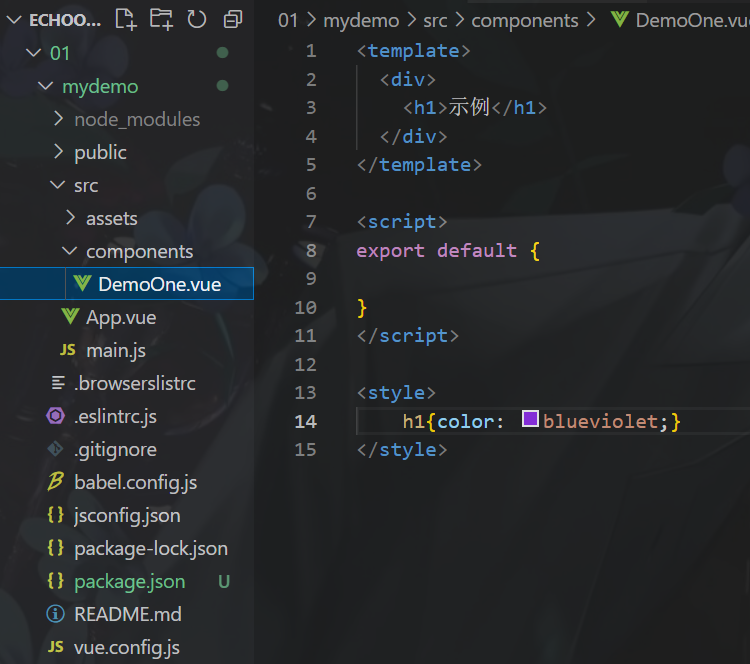
Task: Click the 'blueviolet' value in the style block
Action: pos(600,421)
